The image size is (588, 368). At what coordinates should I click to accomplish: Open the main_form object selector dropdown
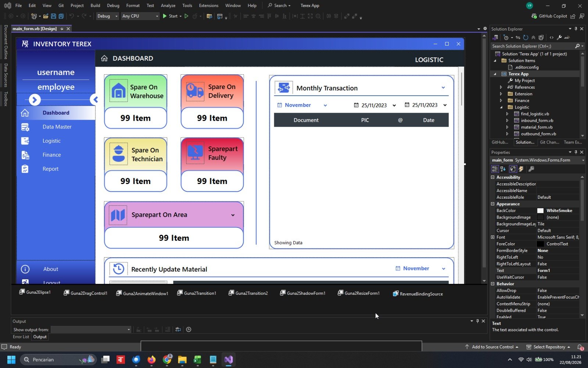pyautogui.click(x=583, y=160)
